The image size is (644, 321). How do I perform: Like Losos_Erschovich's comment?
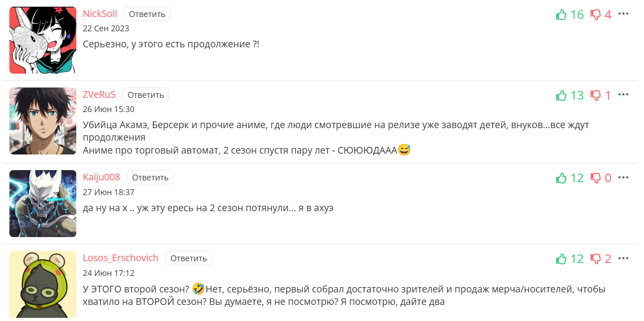561,259
